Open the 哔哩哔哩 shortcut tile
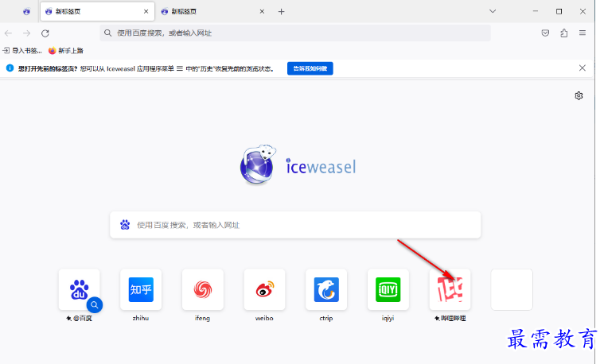This screenshot has height=364, width=604. pos(450,290)
